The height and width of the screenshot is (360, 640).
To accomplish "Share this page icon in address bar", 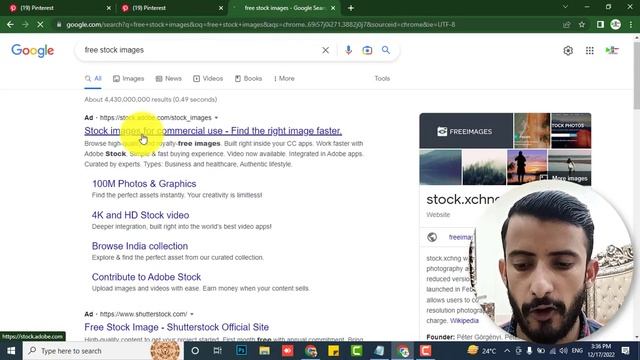I will pyautogui.click(x=567, y=24).
